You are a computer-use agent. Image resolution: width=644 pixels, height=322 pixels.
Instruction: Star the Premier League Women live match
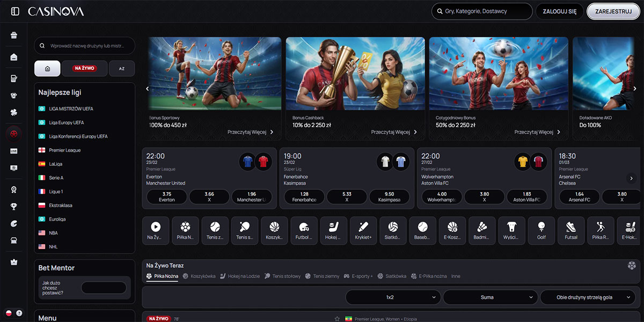pyautogui.click(x=337, y=318)
